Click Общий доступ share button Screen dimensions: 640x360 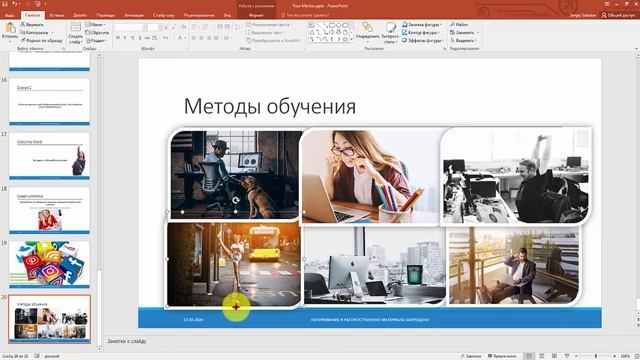tap(618, 15)
